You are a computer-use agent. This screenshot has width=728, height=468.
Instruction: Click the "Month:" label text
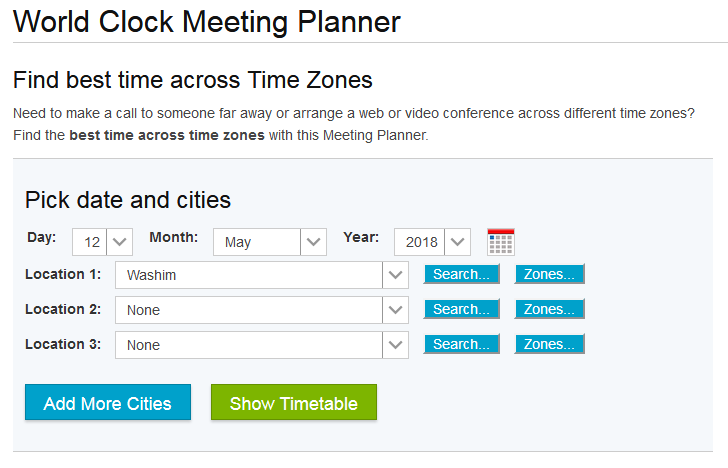click(173, 238)
